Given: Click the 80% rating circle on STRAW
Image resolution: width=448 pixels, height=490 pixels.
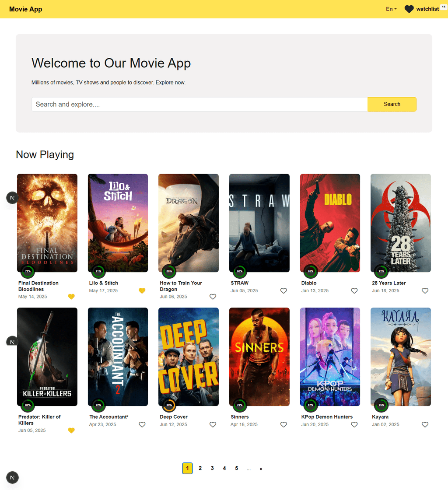Looking at the screenshot, I should pyautogui.click(x=240, y=271).
